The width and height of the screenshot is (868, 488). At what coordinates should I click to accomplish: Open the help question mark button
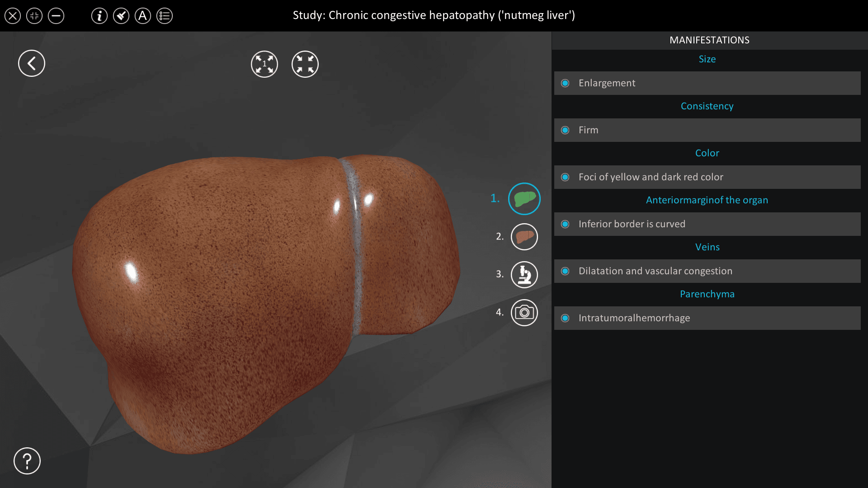pos(27,461)
